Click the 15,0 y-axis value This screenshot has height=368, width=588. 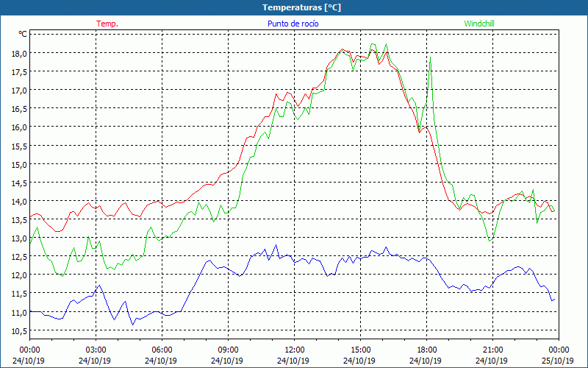20,164
